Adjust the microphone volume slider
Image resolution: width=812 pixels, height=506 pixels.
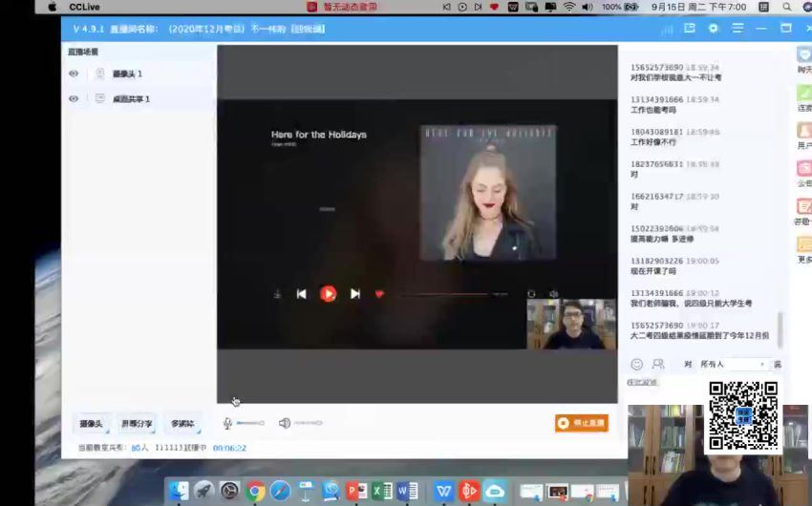pyautogui.click(x=250, y=423)
